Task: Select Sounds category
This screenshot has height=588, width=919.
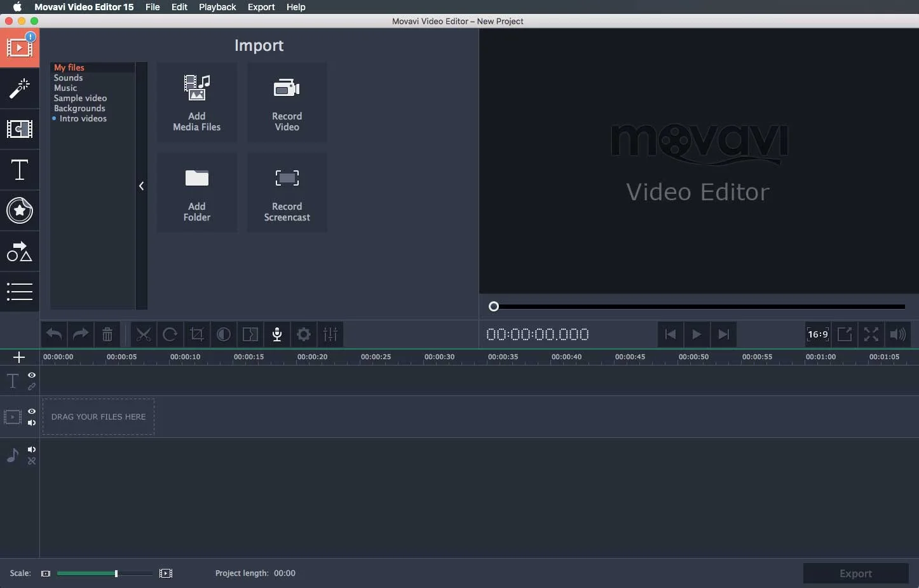Action: click(x=68, y=78)
